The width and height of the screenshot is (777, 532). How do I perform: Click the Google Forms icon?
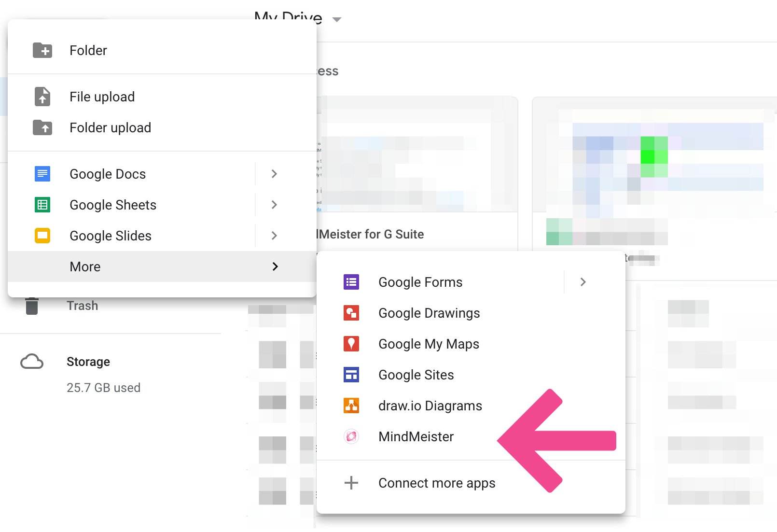[x=351, y=282]
